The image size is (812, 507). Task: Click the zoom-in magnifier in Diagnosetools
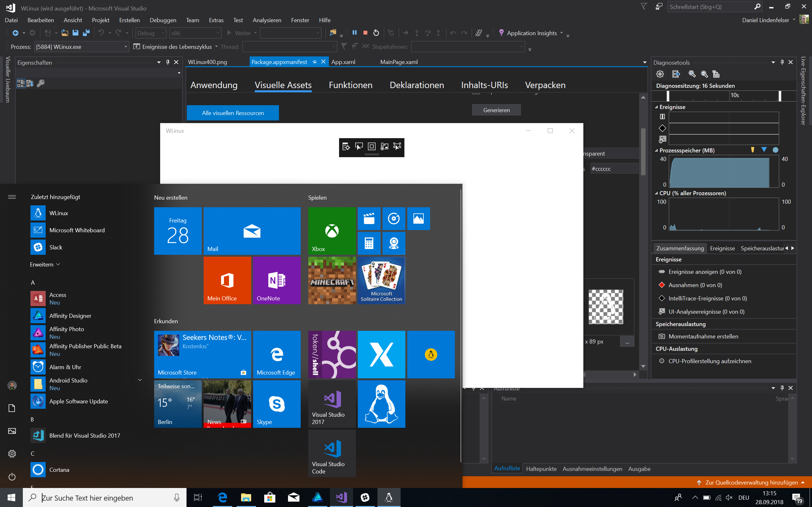click(x=692, y=74)
